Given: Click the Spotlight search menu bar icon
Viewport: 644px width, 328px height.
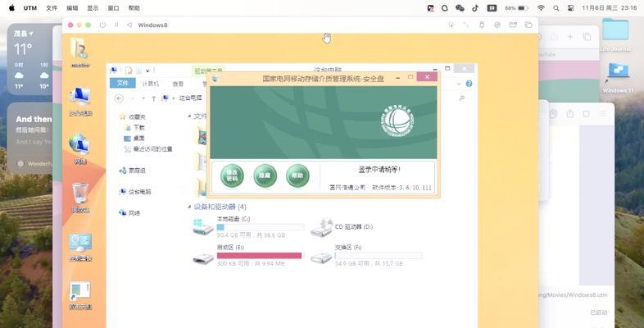Looking at the screenshot, I should 556,8.
